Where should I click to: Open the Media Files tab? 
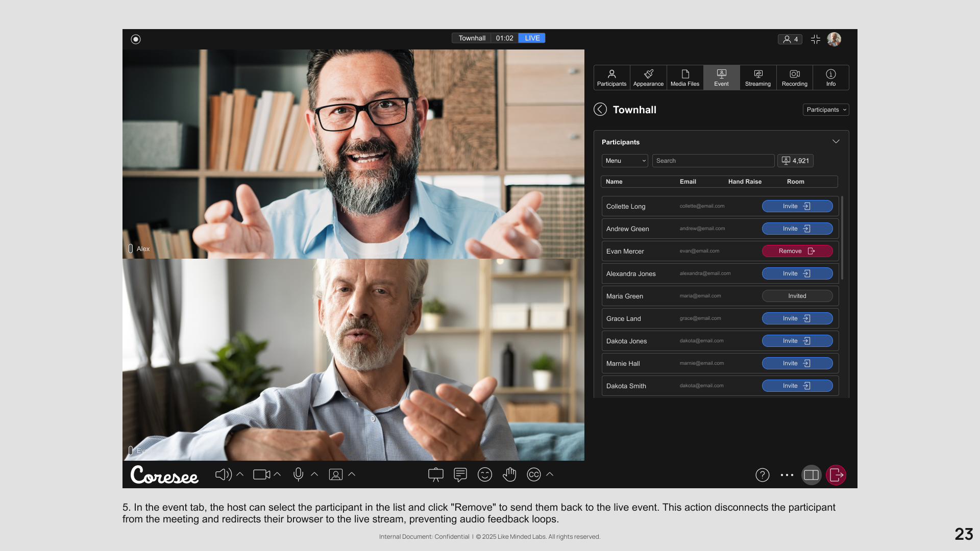(684, 78)
